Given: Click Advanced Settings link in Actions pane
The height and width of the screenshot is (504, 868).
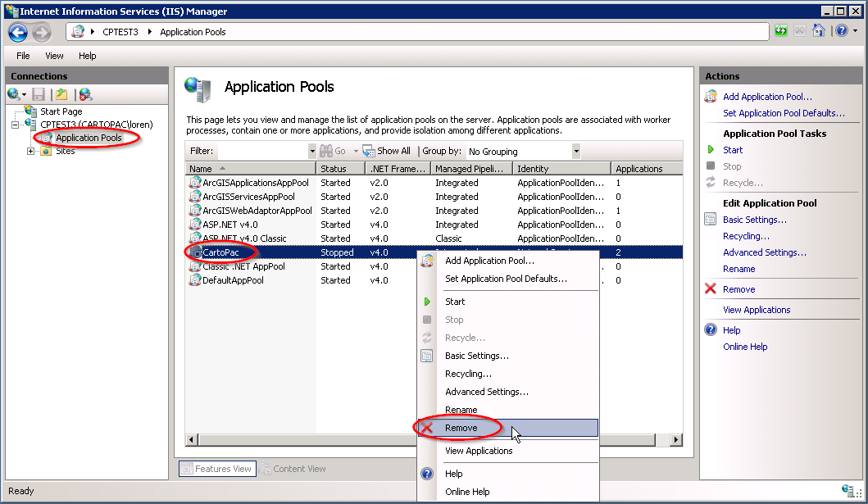Looking at the screenshot, I should point(765,252).
